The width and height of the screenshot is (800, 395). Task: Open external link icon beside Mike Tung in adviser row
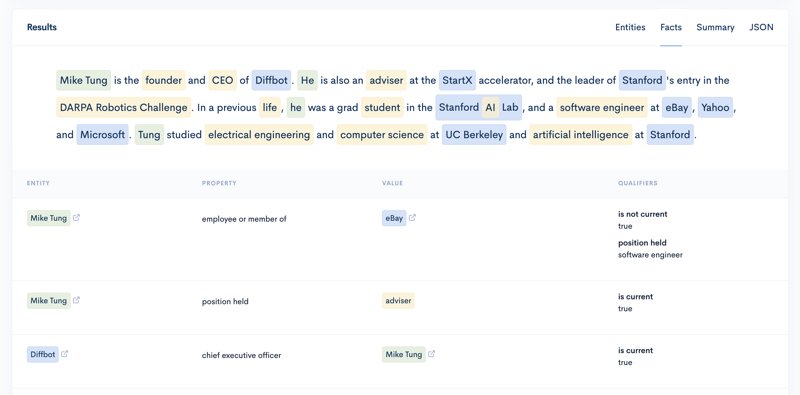coord(77,301)
